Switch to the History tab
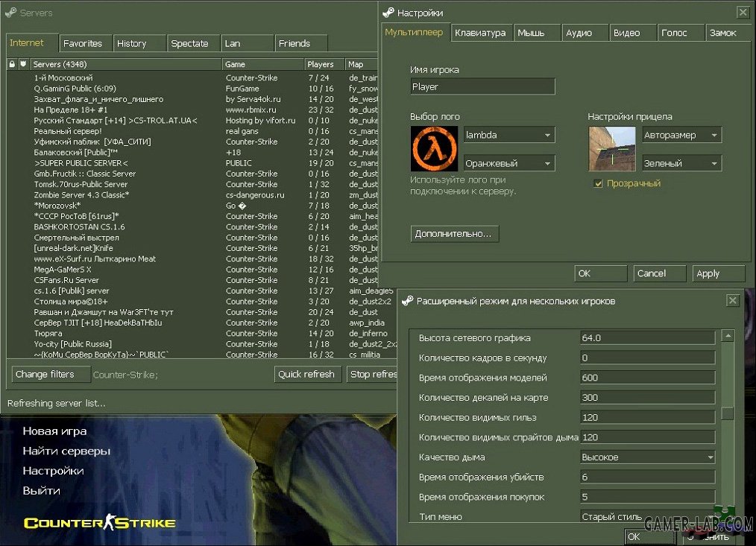Viewport: 756px width, 546px height. pyautogui.click(x=139, y=43)
